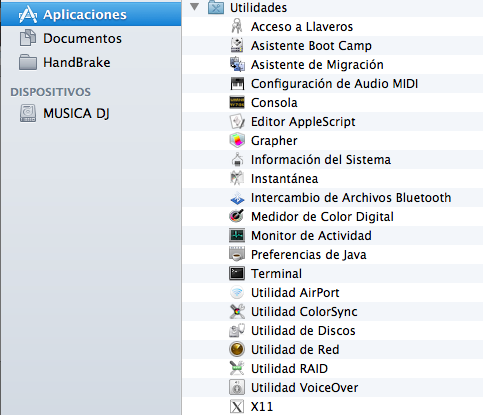Click the Configuración de Audio MIDI keyboard icon
Screen dimensions: 483x415
[237, 83]
